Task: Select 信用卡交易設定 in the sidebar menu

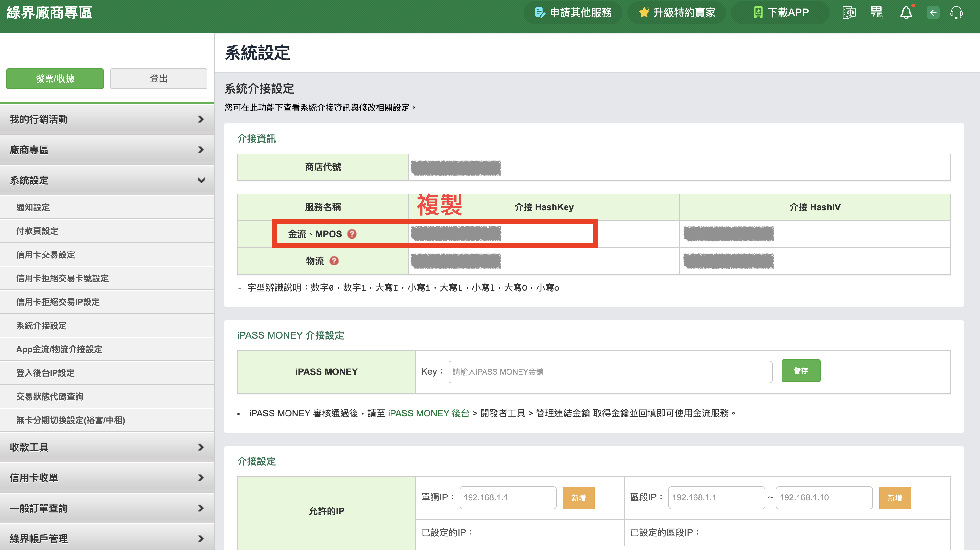Action: (x=46, y=254)
